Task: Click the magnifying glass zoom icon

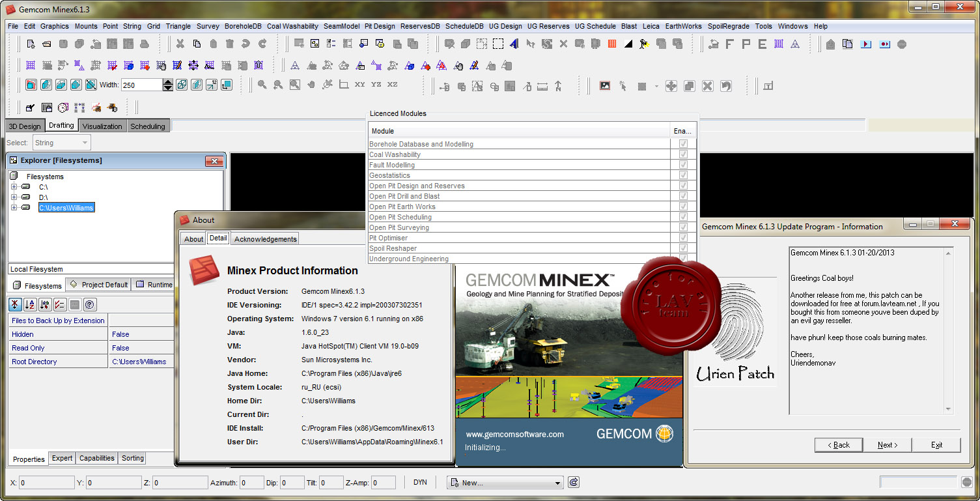Action: pos(262,85)
